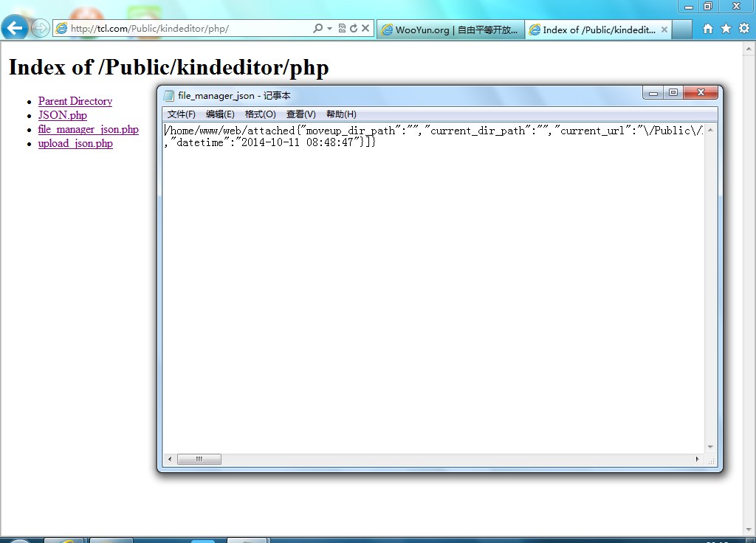Click the Notepad horizontal scrollbar thumb

(x=199, y=459)
